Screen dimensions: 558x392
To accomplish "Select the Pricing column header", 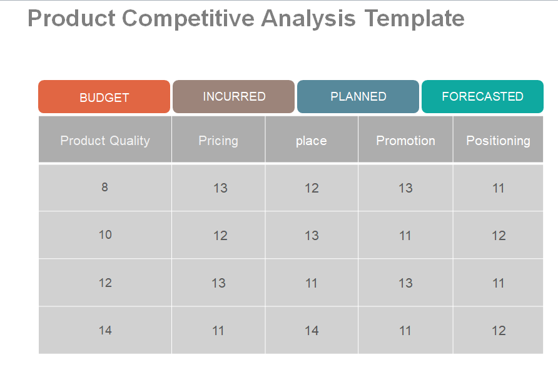I will tap(218, 140).
